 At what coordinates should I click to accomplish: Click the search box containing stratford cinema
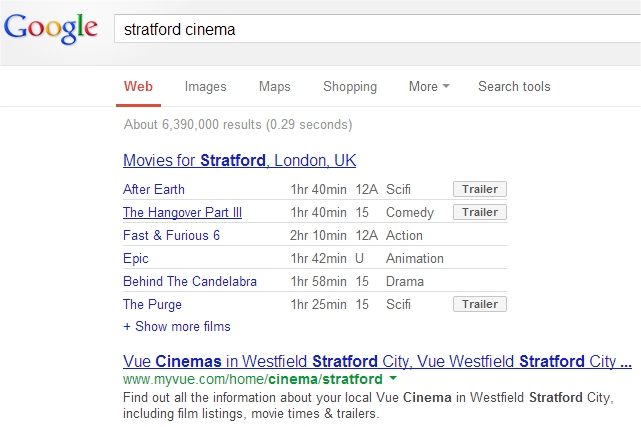click(377, 29)
